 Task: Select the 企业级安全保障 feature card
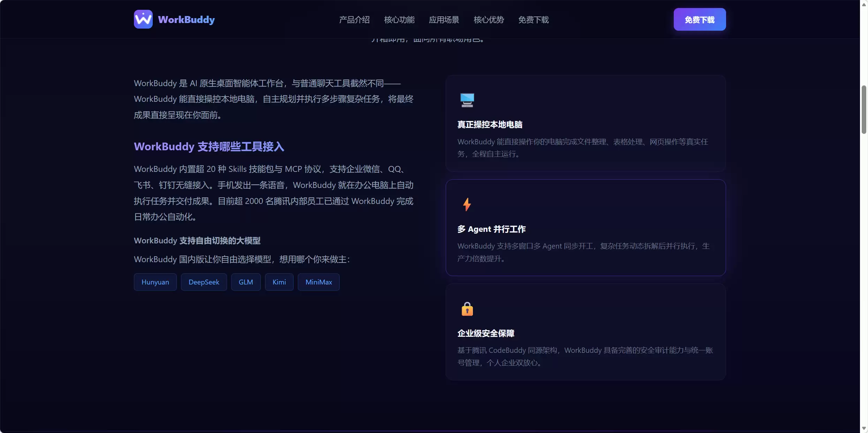coord(586,332)
